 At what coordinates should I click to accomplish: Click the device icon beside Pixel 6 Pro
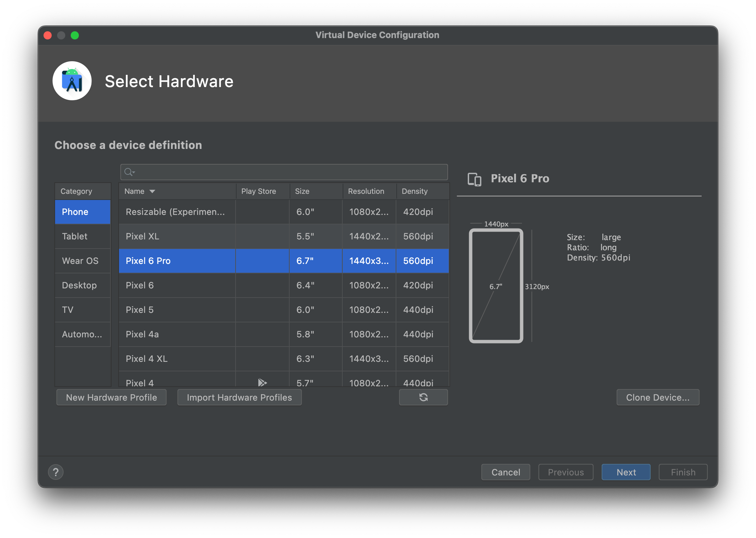(475, 179)
